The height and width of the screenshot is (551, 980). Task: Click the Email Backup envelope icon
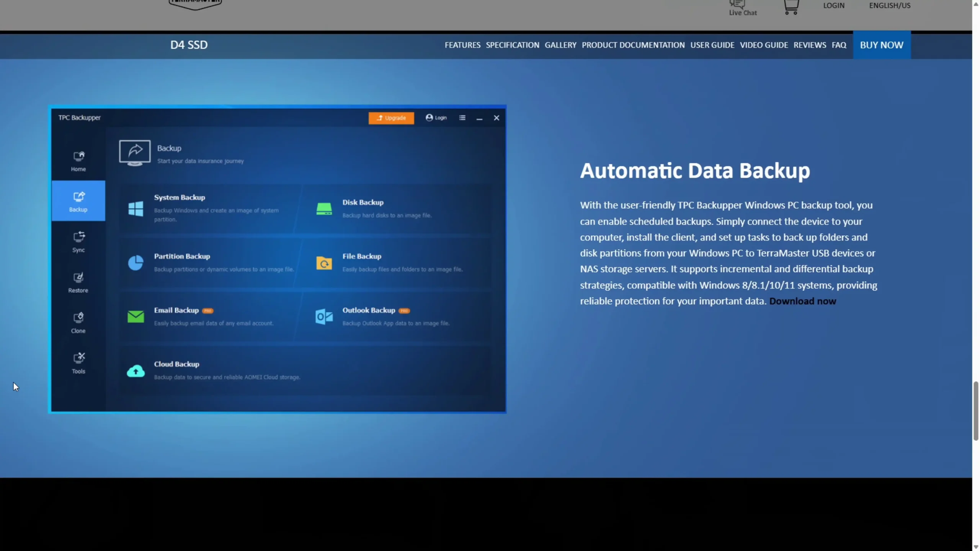[136, 316]
